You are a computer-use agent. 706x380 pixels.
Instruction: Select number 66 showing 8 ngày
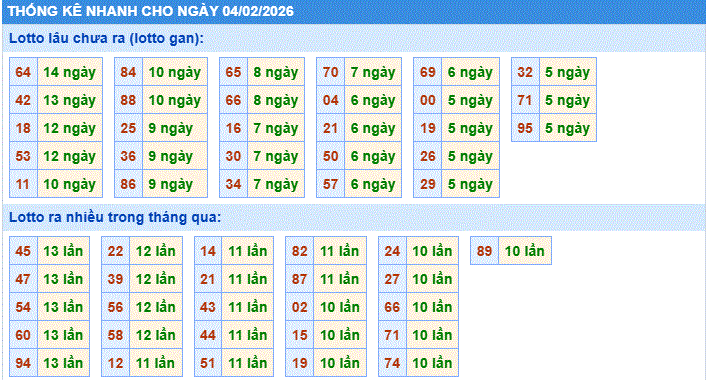[233, 100]
